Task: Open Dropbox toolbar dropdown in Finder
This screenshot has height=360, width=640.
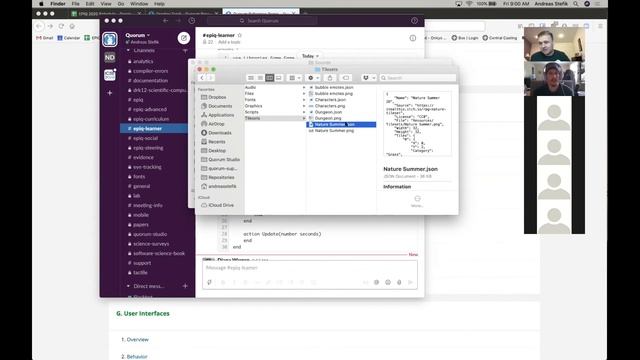Action: coord(369,78)
